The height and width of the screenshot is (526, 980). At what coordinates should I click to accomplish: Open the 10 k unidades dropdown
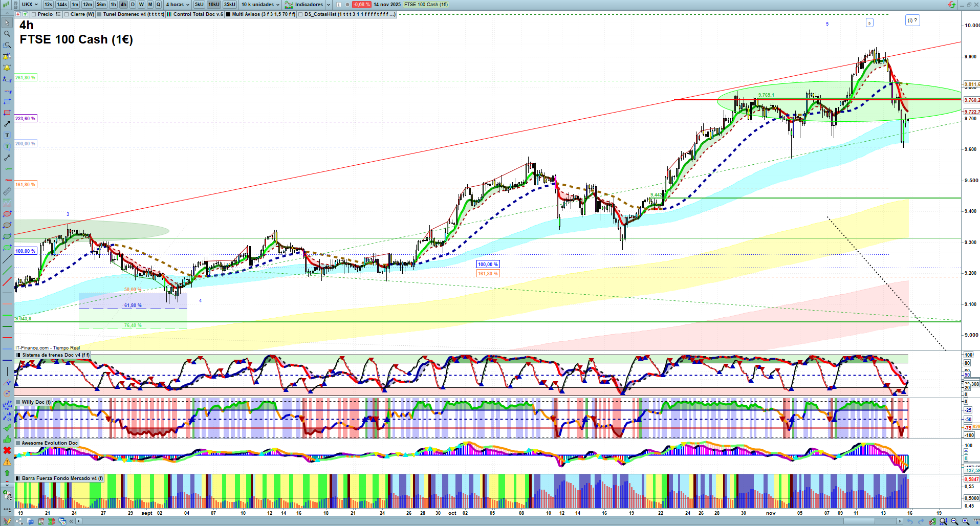(260, 5)
